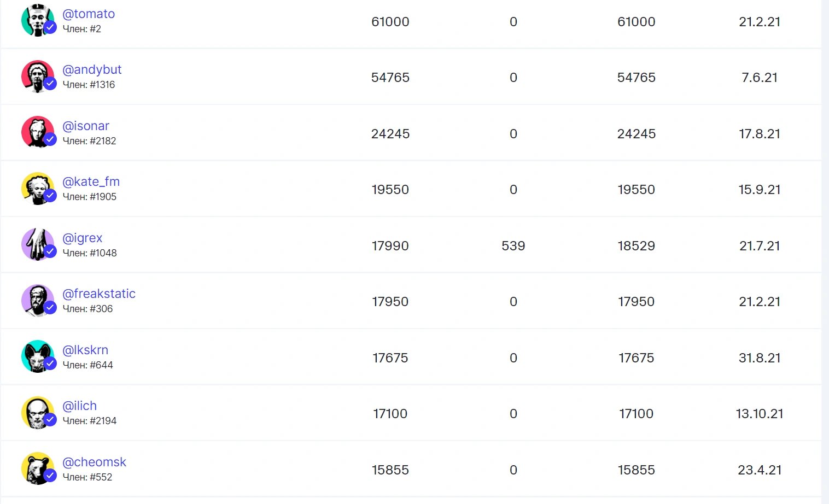Go to @freakstatic's profile
The image size is (829, 504).
click(99, 294)
